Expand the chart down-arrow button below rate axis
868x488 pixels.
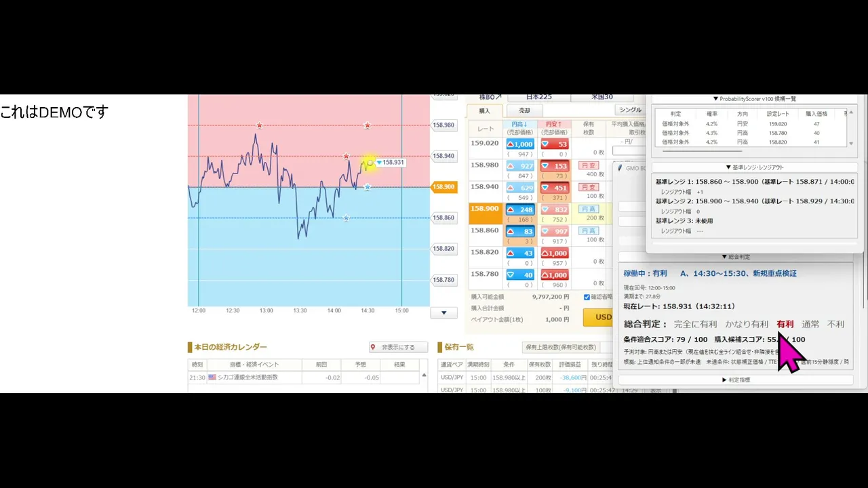pos(443,312)
